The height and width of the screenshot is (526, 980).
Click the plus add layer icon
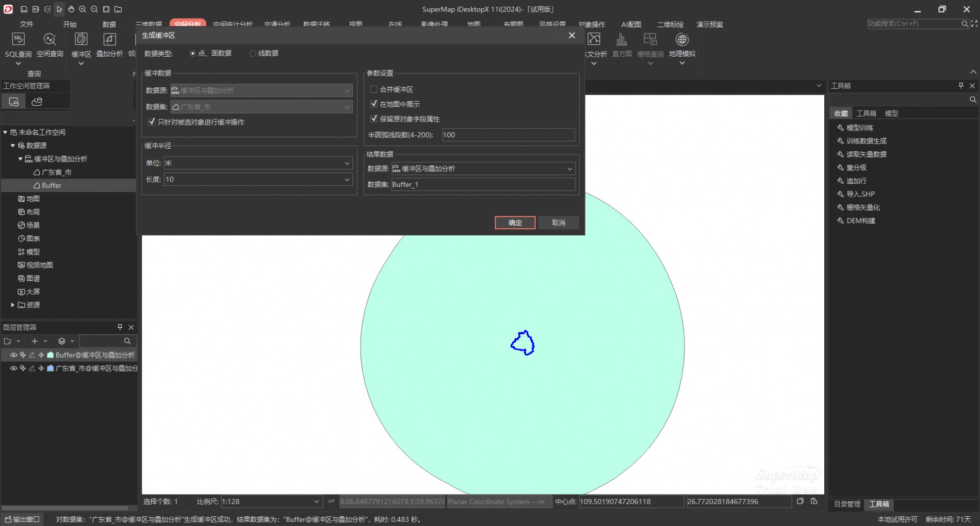(x=35, y=341)
